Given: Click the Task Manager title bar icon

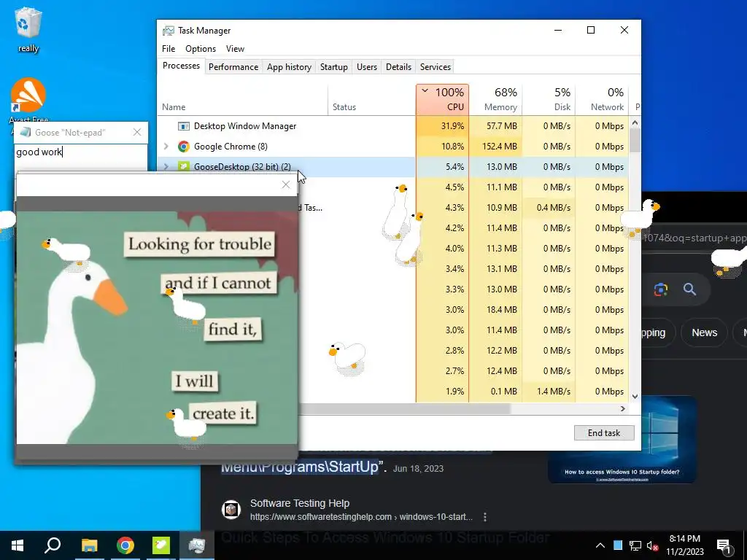Looking at the screenshot, I should pos(169,31).
